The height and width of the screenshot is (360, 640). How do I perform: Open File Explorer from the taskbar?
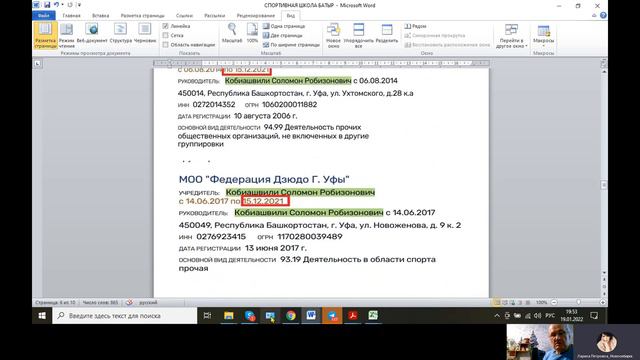point(229,316)
